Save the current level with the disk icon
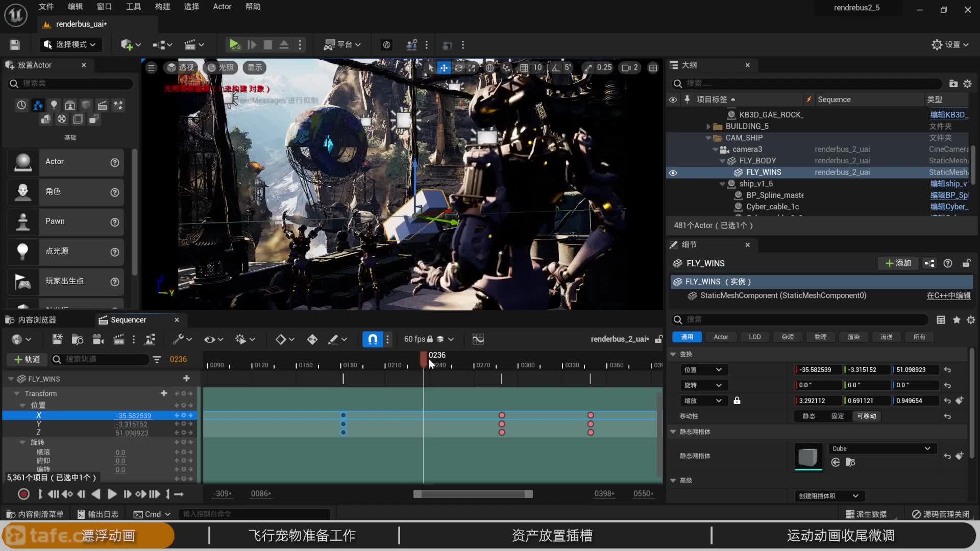Screen dimensions: 980x551 (15, 45)
